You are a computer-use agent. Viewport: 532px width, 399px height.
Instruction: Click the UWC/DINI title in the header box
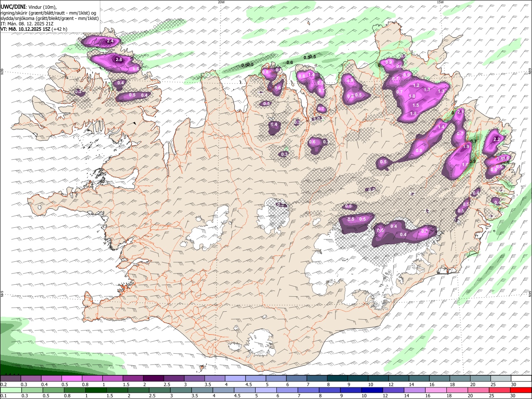[x=13, y=7]
